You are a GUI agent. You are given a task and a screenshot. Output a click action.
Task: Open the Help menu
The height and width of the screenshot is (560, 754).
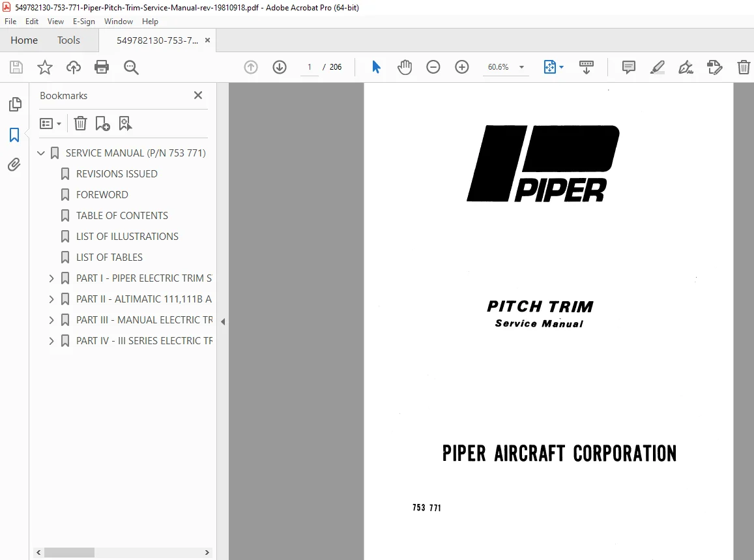pyautogui.click(x=150, y=21)
